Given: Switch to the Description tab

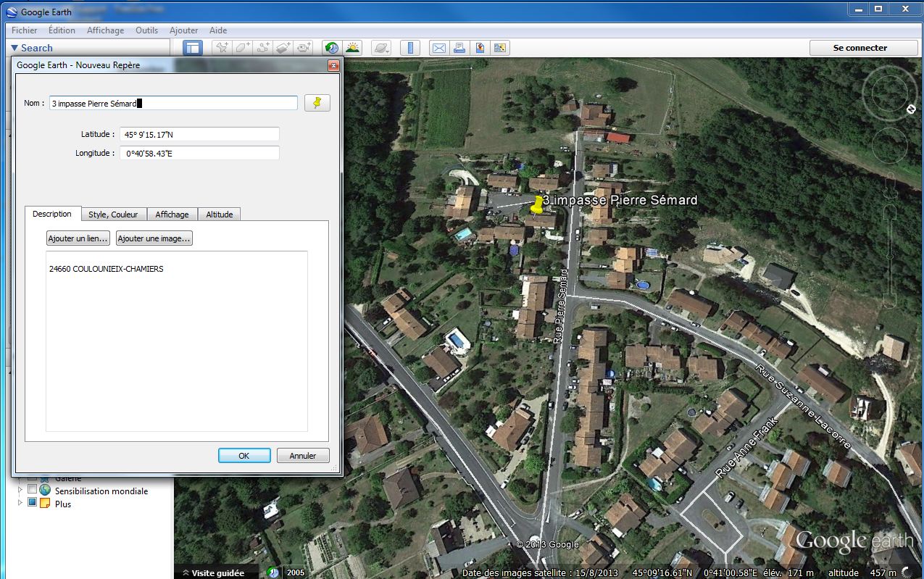Looking at the screenshot, I should 52,214.
